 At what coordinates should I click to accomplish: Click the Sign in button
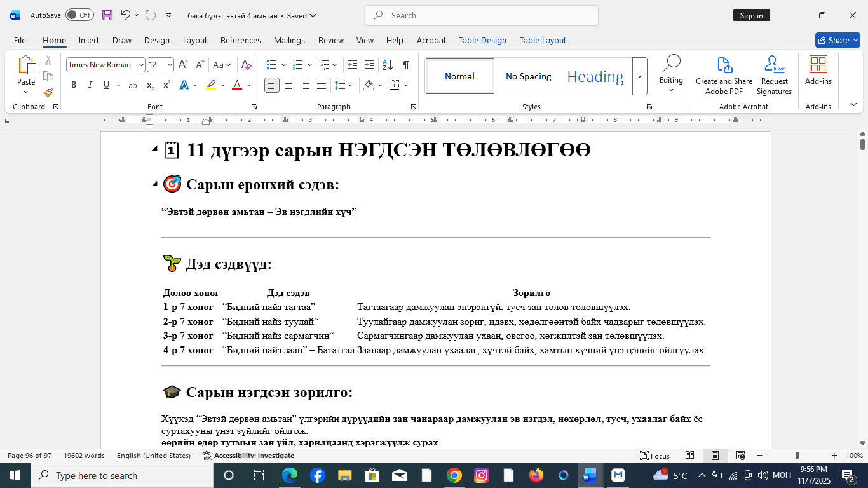pyautogui.click(x=752, y=15)
